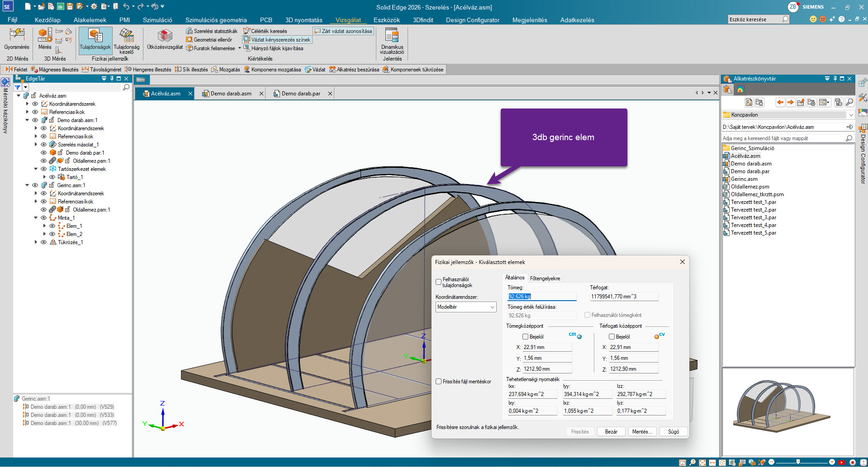Click the file search field in Alkatrészkönyvtár
This screenshot has height=467, width=868.
tap(783, 138)
